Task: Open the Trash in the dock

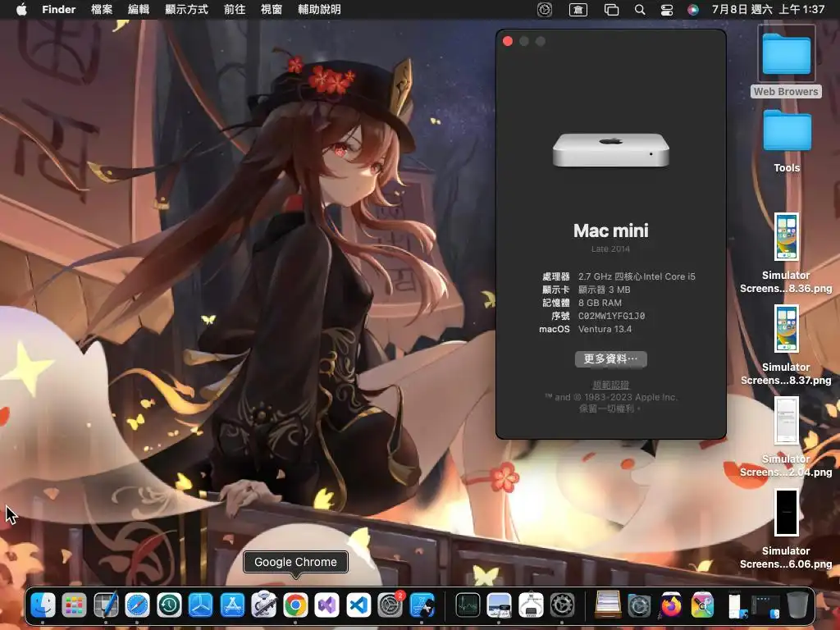Action: pos(797,605)
